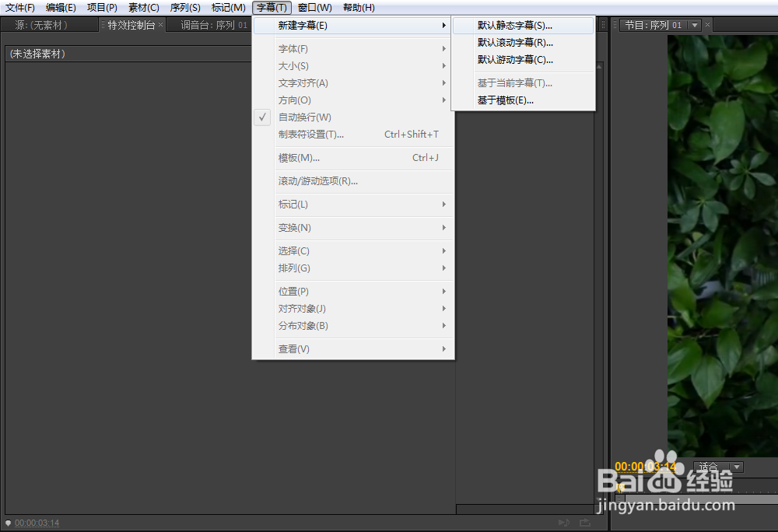Viewport: 778px width, 532px height.
Task: Switch to the 特效控制台 tab
Action: pyautogui.click(x=132, y=24)
